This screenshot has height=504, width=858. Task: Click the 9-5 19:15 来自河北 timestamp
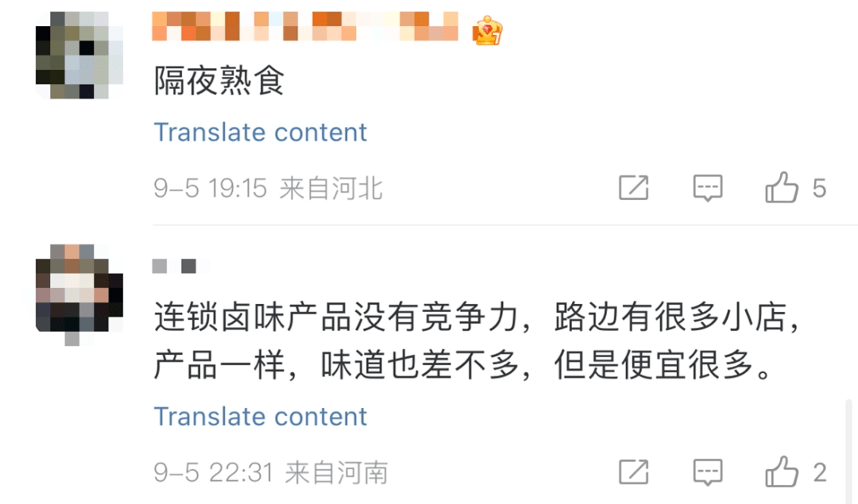click(268, 189)
